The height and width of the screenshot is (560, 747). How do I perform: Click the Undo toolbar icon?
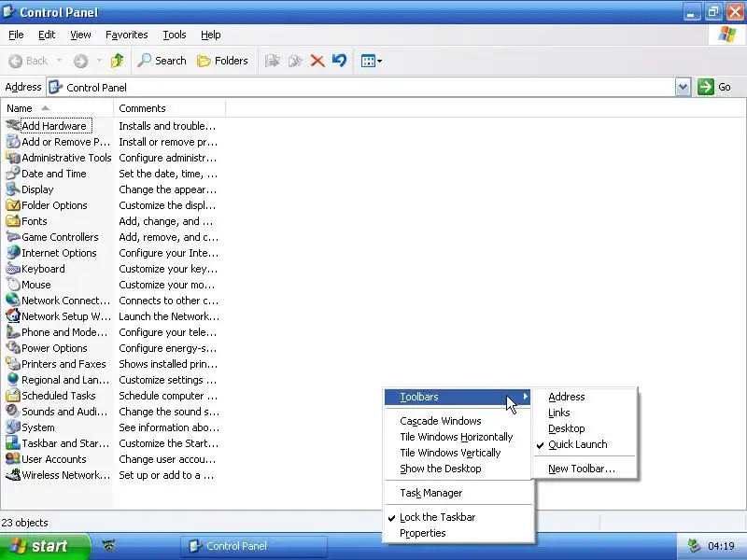click(339, 61)
